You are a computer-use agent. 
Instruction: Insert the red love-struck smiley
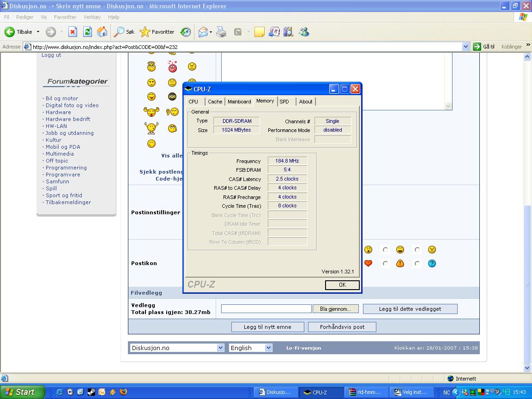tap(173, 66)
